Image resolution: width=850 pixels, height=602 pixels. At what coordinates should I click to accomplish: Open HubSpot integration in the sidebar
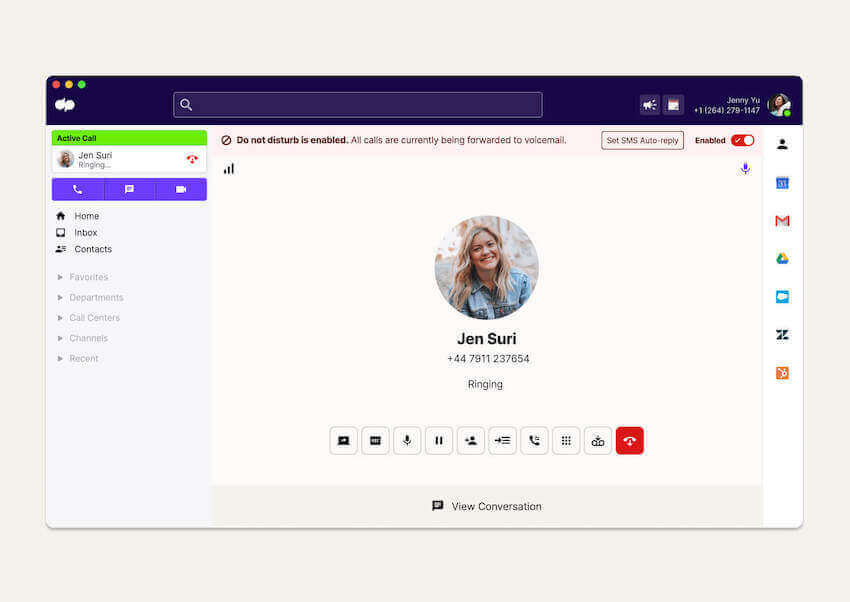[781, 371]
